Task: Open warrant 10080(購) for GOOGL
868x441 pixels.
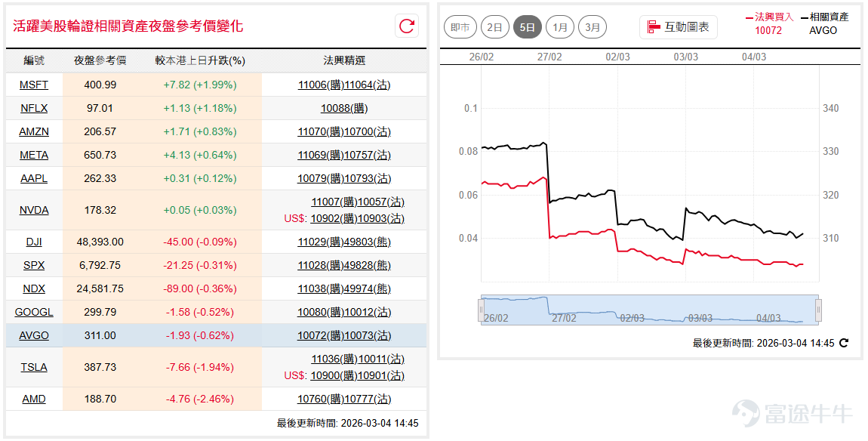Action: [321, 312]
